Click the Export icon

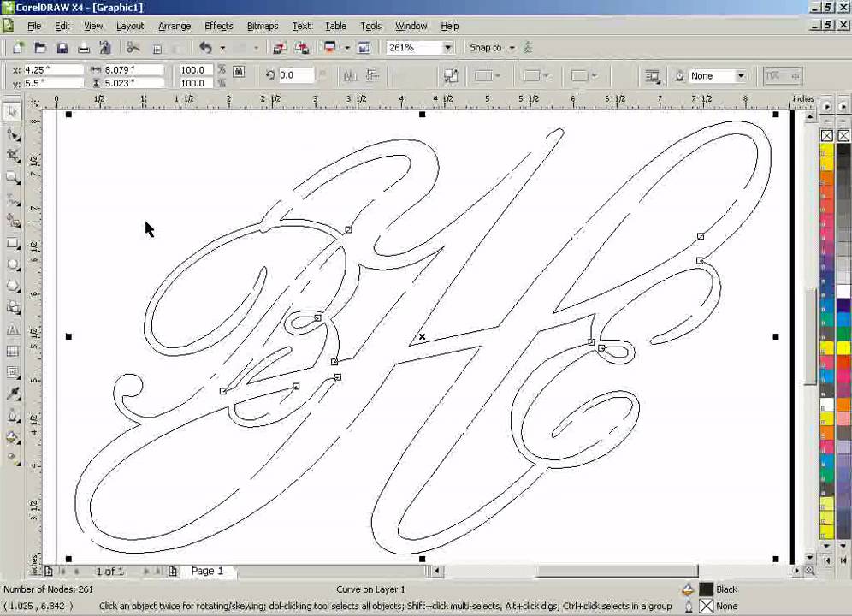(302, 48)
